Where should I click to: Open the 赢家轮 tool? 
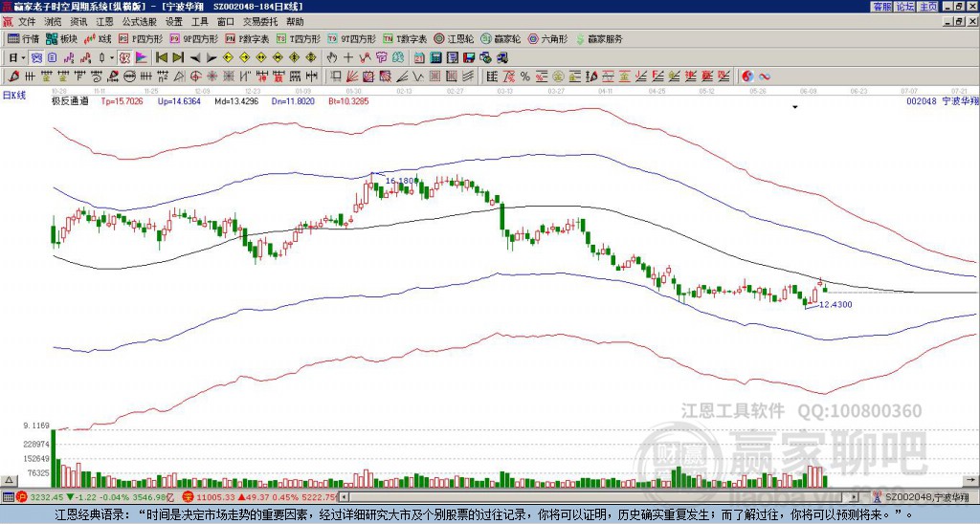coord(501,38)
